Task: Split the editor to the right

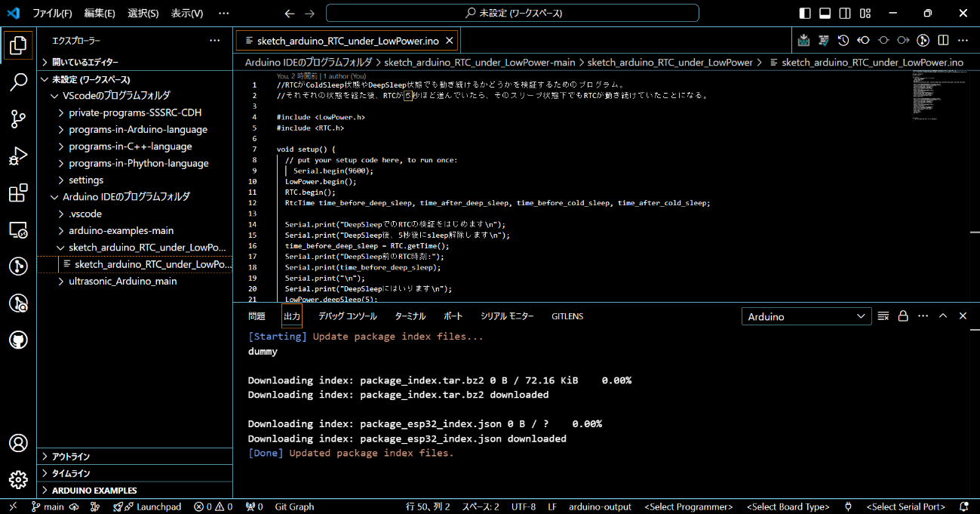Action: coord(943,40)
